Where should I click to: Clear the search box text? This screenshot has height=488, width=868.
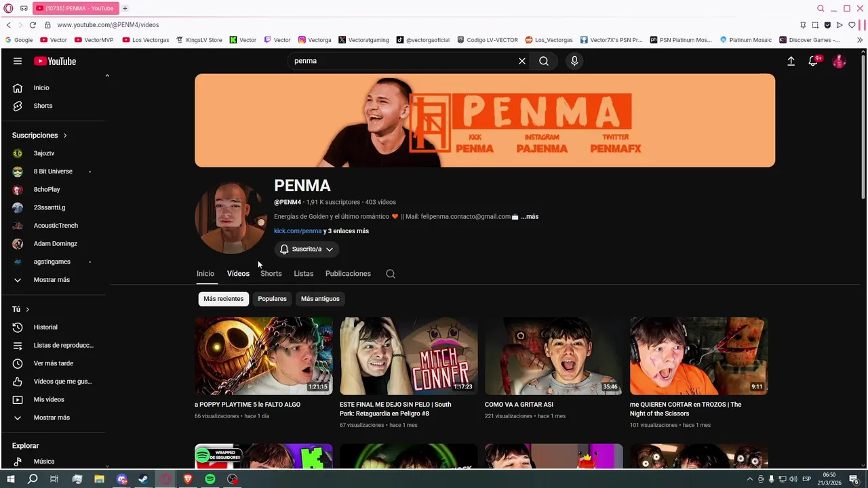pos(522,61)
